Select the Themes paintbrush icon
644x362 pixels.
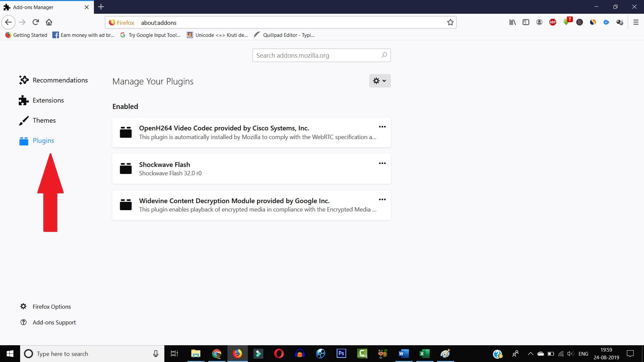pos(23,120)
